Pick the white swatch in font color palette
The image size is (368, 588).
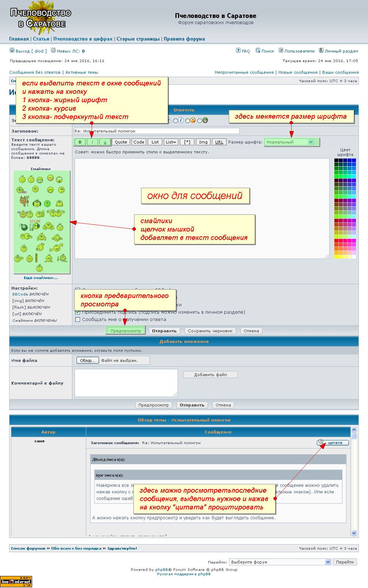click(354, 257)
